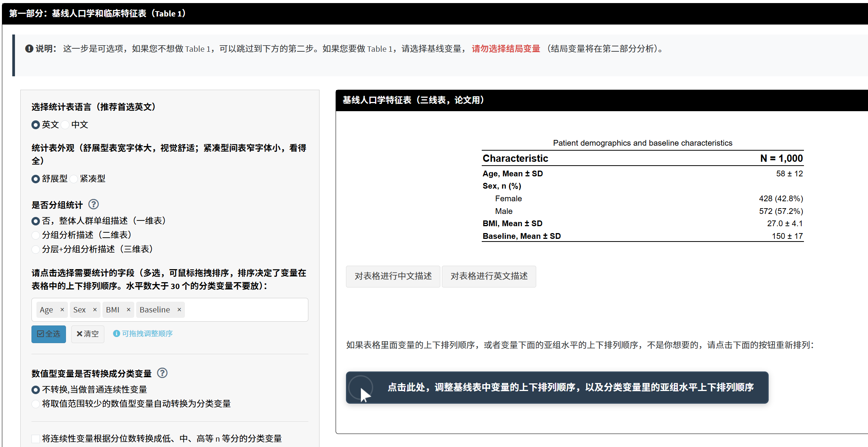Remove the Age tag with its ×

pyautogui.click(x=62, y=310)
